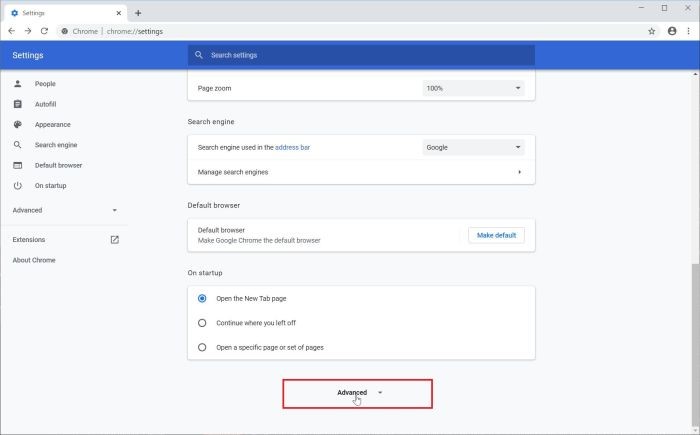
Task: Click into the Search settings field
Action: [361, 55]
